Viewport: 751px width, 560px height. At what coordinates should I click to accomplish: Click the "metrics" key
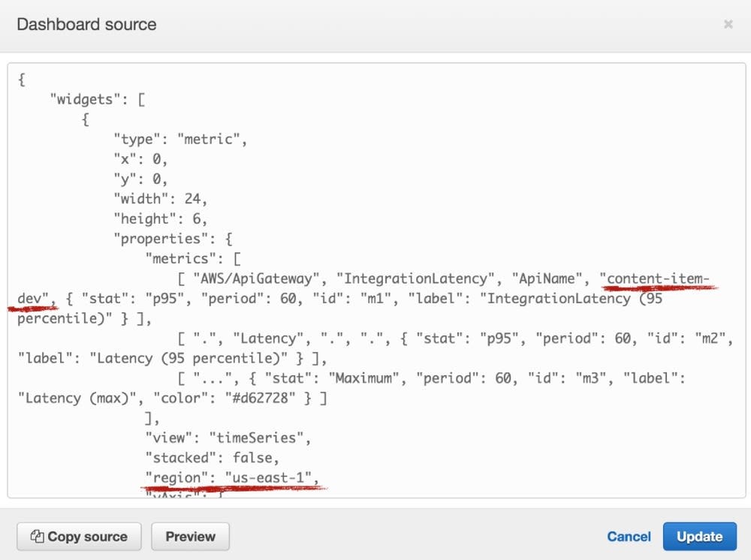[180, 258]
